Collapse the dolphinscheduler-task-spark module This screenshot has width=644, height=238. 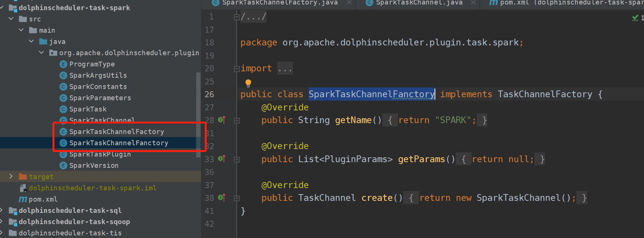tap(2, 7)
